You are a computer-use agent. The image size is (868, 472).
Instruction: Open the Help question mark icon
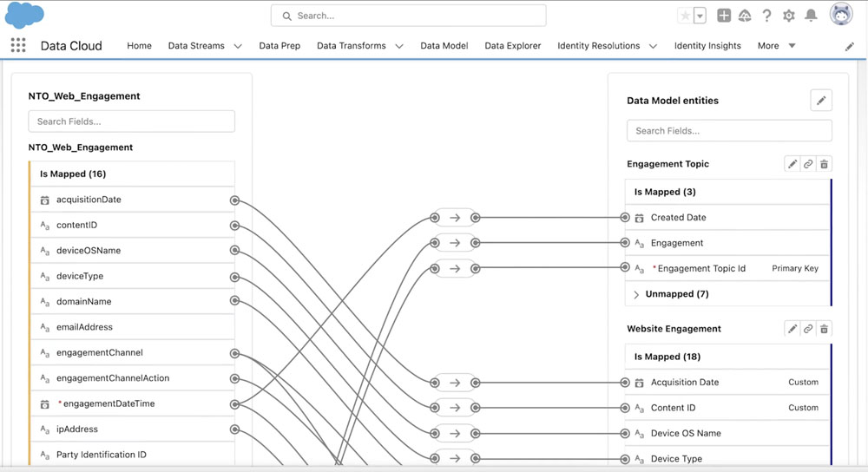pos(766,16)
